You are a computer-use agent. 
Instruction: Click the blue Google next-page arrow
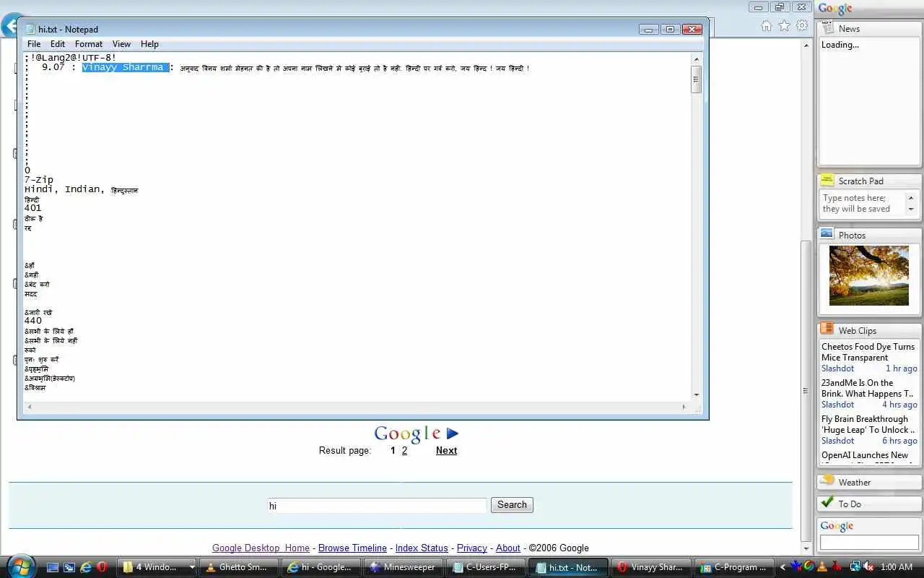coord(453,433)
